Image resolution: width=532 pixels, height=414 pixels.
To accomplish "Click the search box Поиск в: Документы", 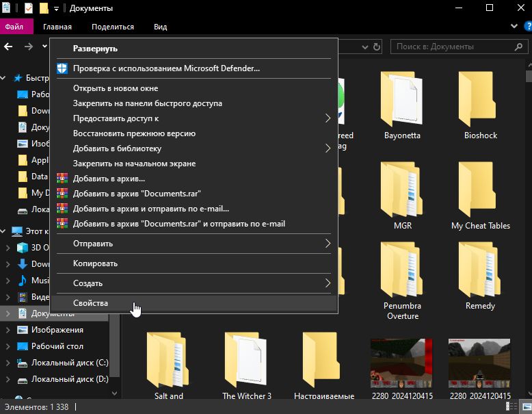I will tap(459, 47).
